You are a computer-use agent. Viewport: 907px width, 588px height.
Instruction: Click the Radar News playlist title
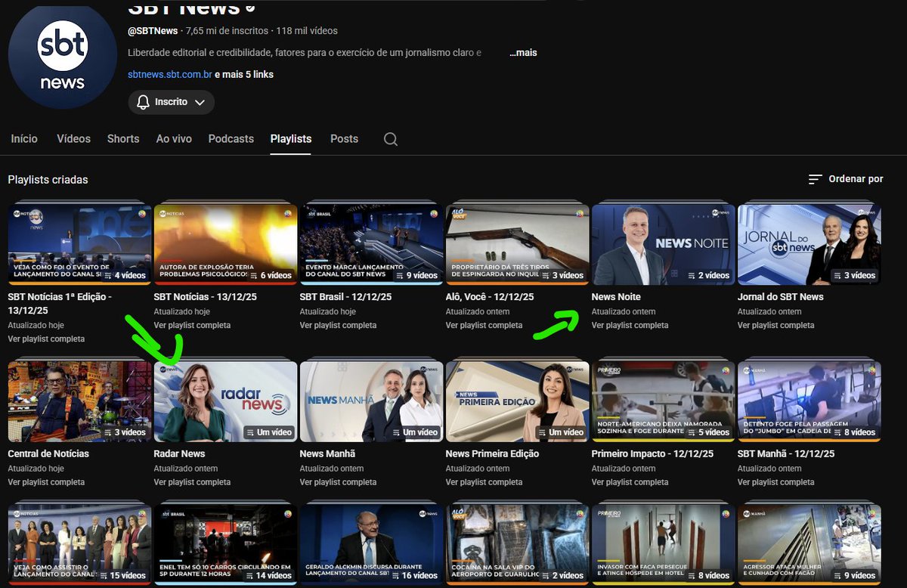coord(179,454)
